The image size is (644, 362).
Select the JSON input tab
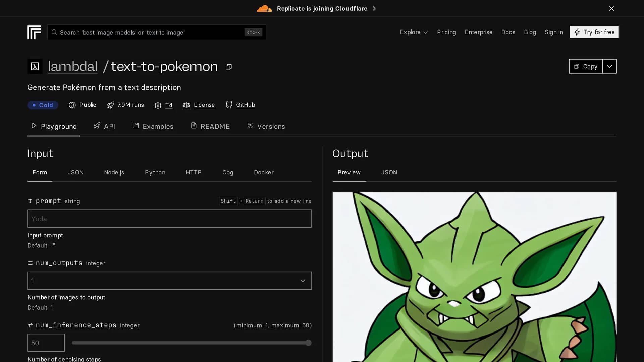pyautogui.click(x=75, y=172)
